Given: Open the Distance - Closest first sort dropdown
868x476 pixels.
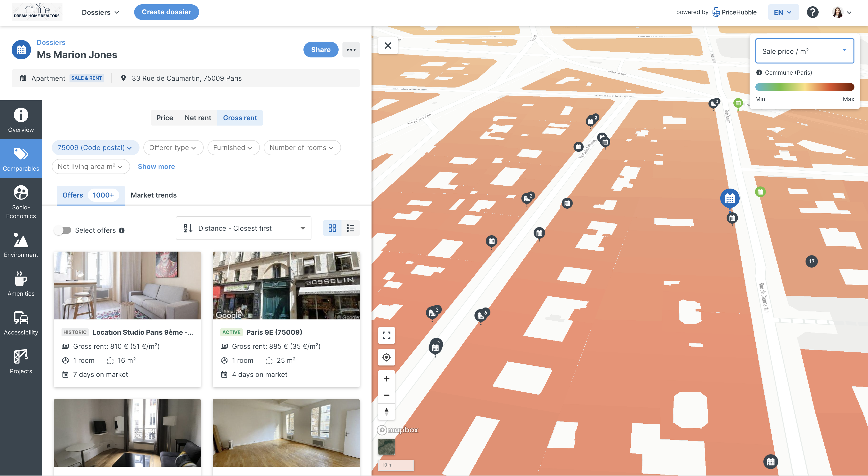Looking at the screenshot, I should tap(243, 228).
